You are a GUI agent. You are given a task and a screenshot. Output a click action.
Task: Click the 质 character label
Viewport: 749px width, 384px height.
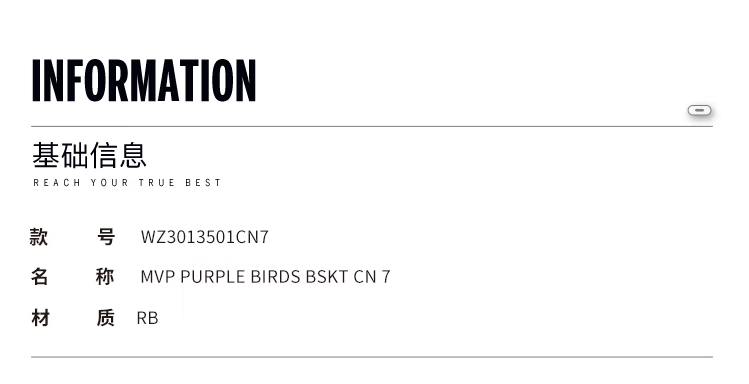(x=106, y=318)
